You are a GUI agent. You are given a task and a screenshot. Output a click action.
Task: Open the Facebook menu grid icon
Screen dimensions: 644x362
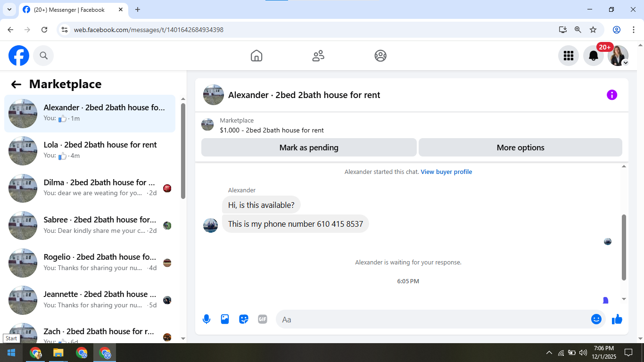point(569,56)
